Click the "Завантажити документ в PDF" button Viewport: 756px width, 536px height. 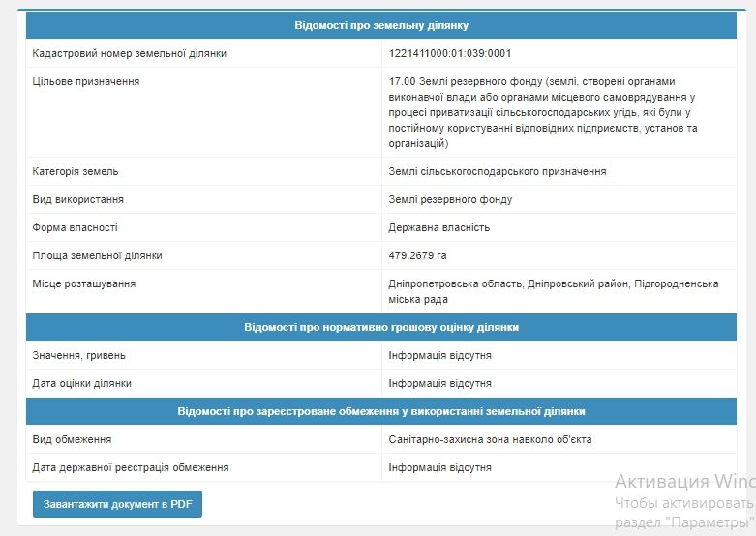[117, 505]
